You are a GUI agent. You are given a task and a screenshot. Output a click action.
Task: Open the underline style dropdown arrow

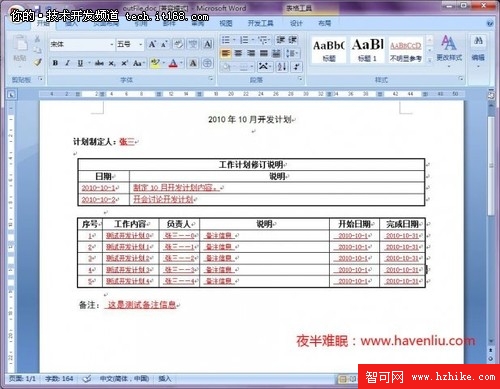pyautogui.click(x=89, y=63)
